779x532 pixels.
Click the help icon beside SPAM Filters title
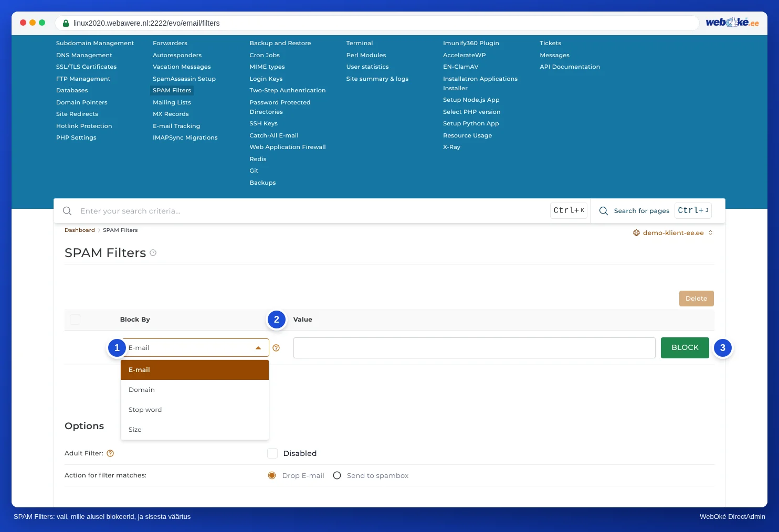tap(153, 253)
